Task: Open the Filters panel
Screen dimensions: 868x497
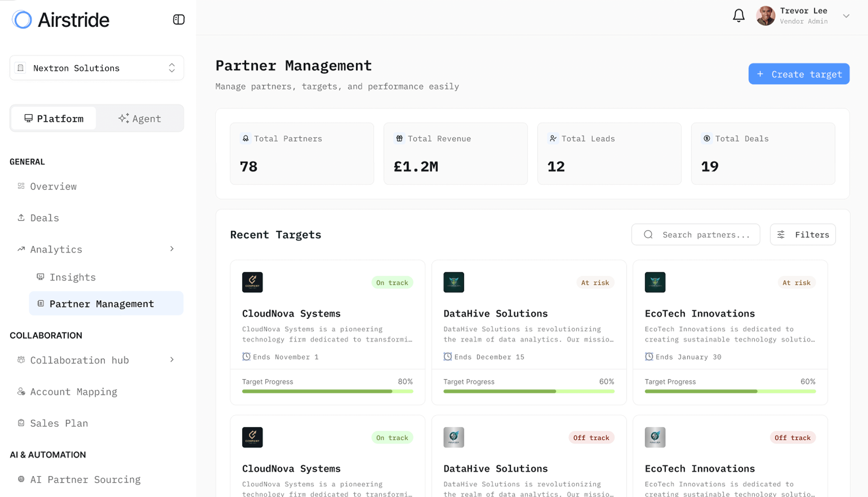Action: tap(803, 234)
